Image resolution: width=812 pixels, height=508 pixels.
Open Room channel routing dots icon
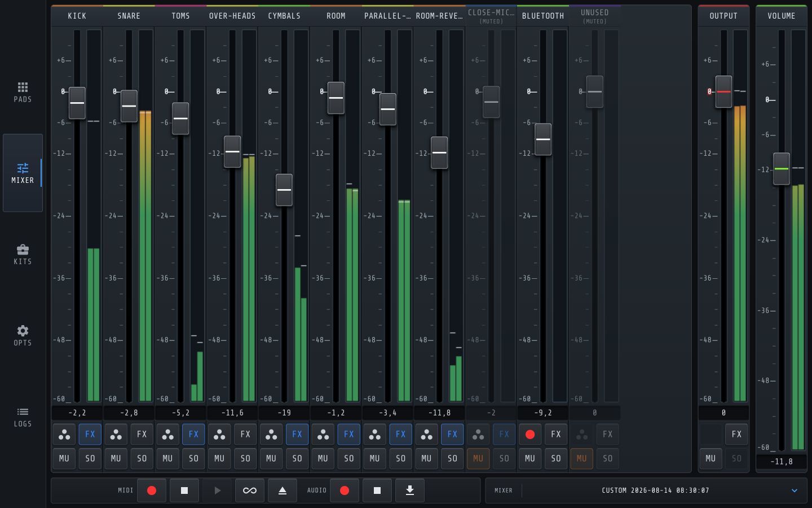323,435
